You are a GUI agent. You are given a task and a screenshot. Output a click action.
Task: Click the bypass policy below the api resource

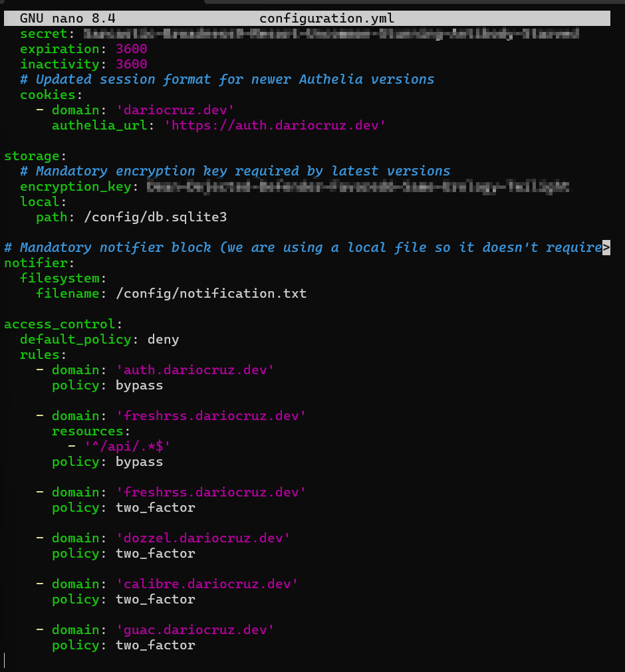(140, 462)
